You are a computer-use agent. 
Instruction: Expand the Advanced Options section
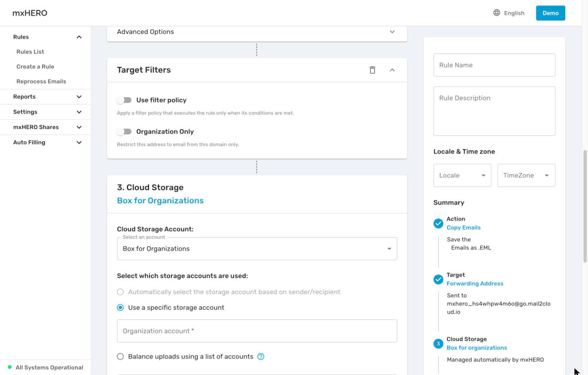click(x=392, y=32)
